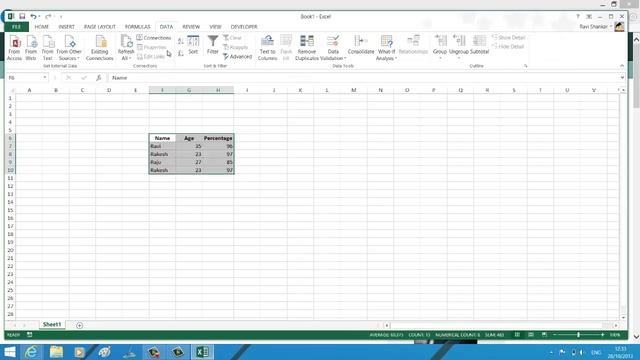The image size is (640, 360).
Task: Click Show Detail button
Action: coord(509,38)
